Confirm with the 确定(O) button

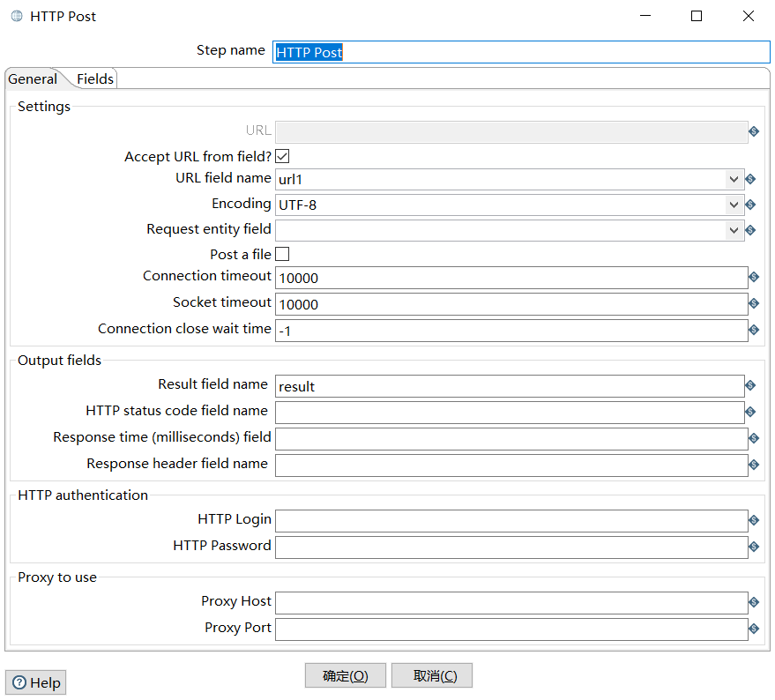345,676
